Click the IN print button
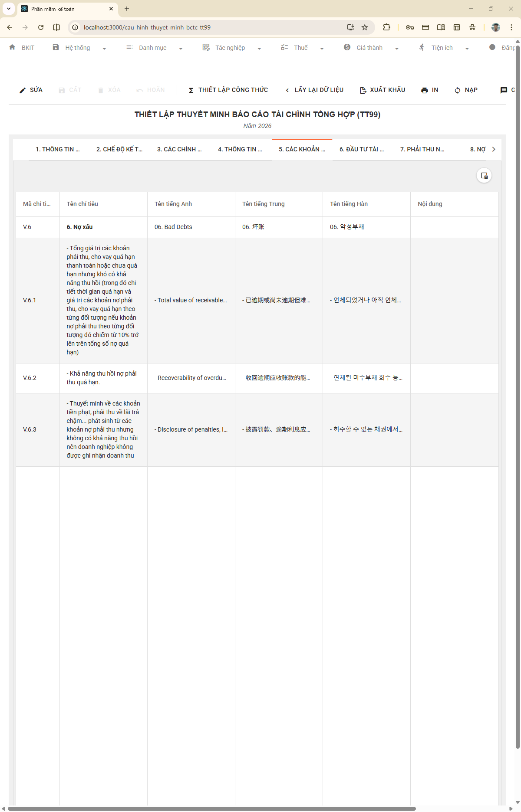Image resolution: width=521 pixels, height=812 pixels. pyautogui.click(x=430, y=90)
